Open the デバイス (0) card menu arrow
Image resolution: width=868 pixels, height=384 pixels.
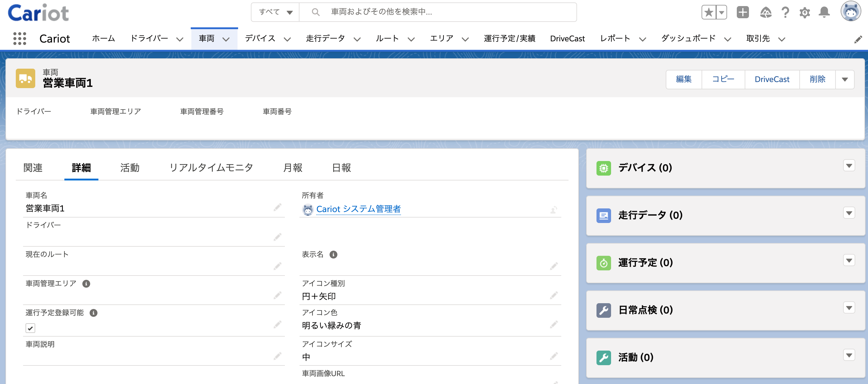tap(849, 166)
